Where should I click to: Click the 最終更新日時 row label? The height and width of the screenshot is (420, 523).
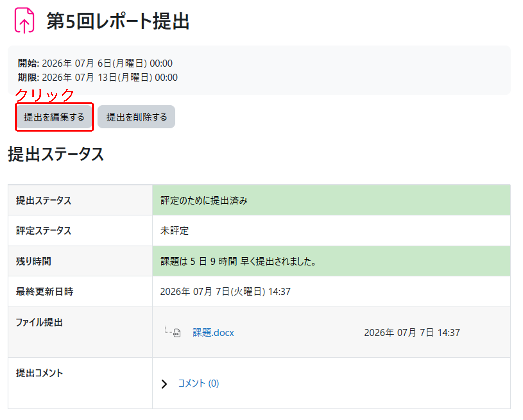(x=45, y=292)
